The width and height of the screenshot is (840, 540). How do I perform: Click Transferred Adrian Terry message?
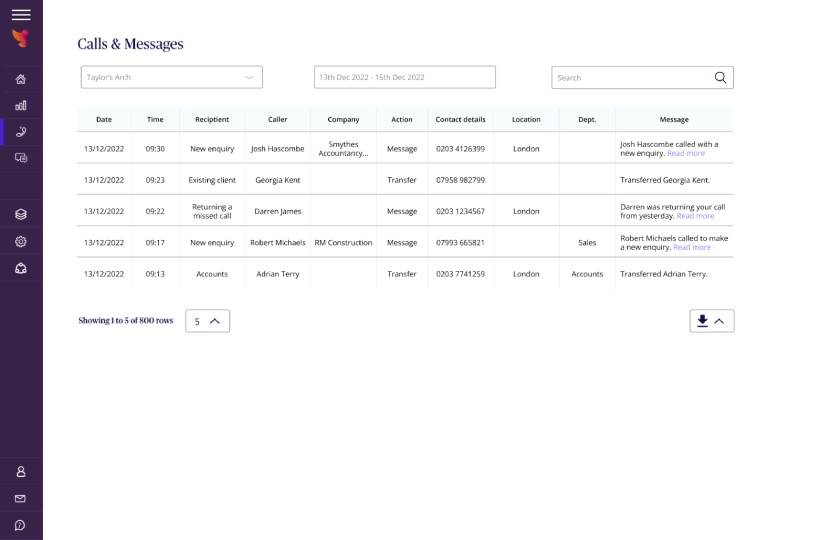click(664, 274)
